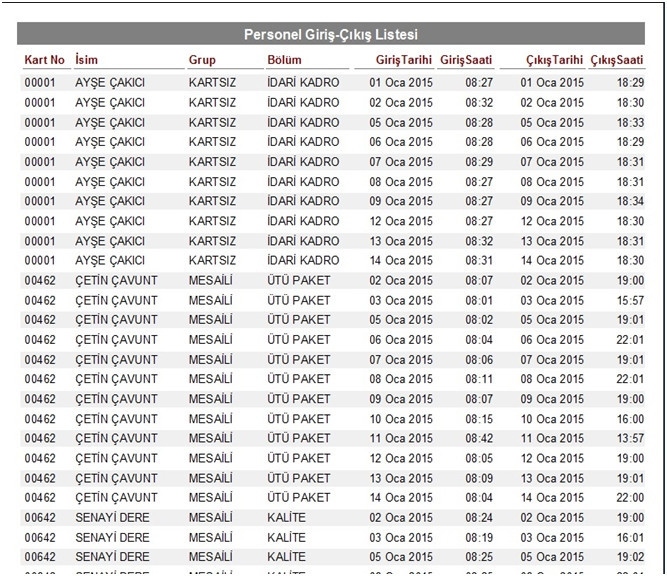Select the 08:19 entry time cell

[x=479, y=537]
